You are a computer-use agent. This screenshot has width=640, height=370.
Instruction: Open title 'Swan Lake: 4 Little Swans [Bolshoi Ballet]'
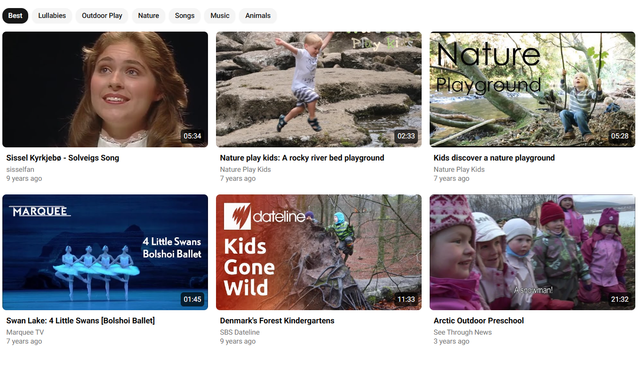tap(80, 321)
